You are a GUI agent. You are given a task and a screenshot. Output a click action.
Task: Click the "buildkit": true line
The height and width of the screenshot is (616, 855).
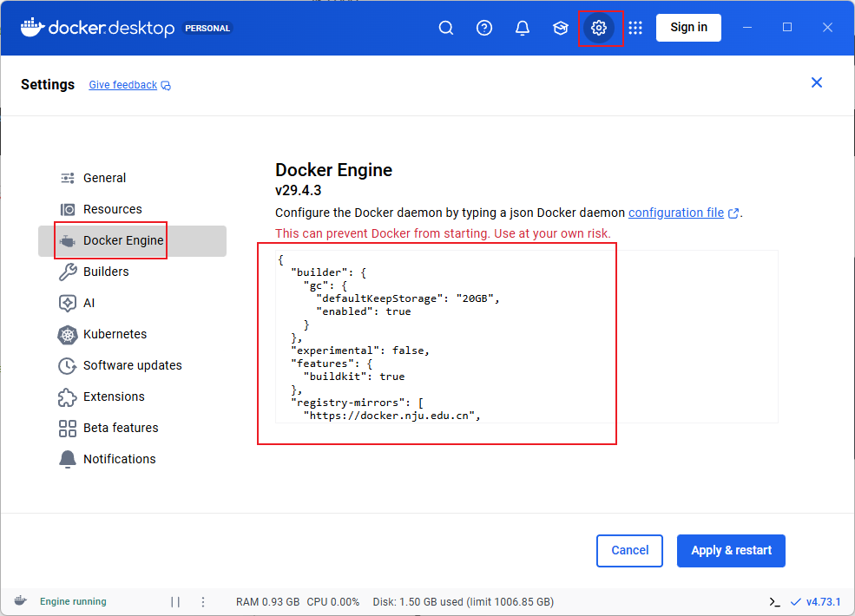click(x=354, y=377)
